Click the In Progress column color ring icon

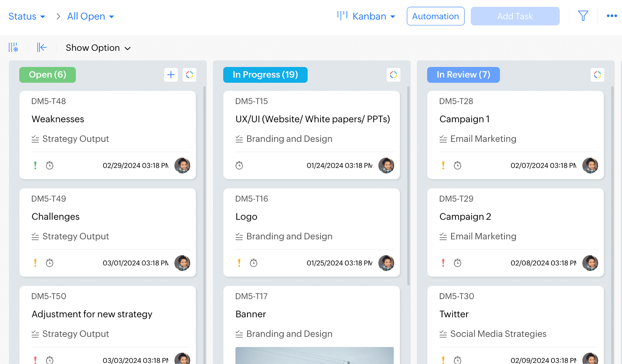coord(393,75)
